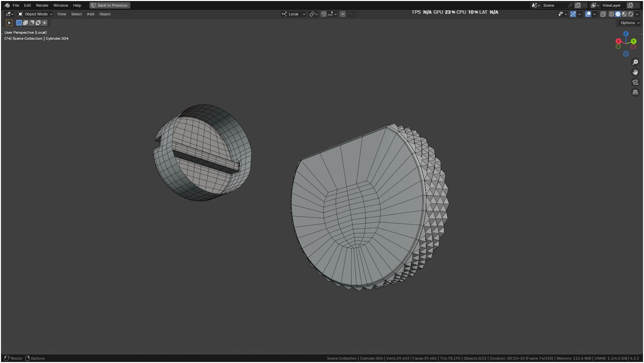Expand the Options dropdown
The width and height of the screenshot is (644, 363).
point(630,23)
